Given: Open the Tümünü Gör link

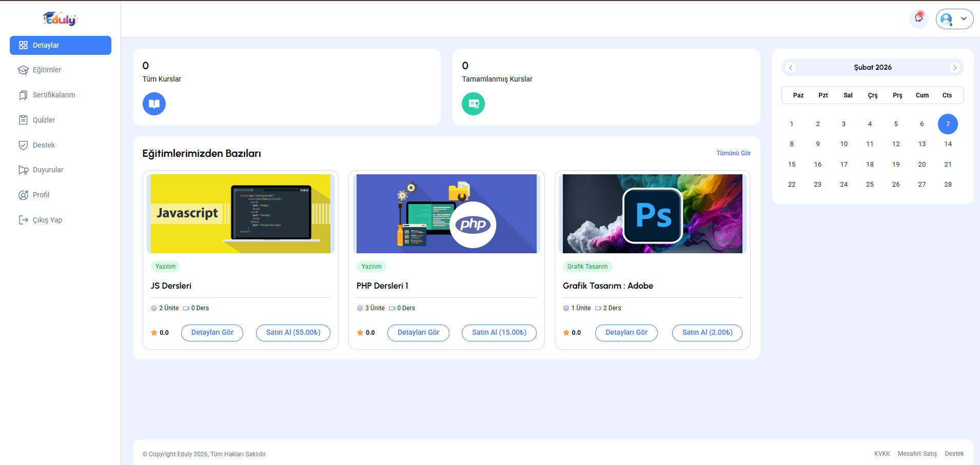Looking at the screenshot, I should pos(733,153).
